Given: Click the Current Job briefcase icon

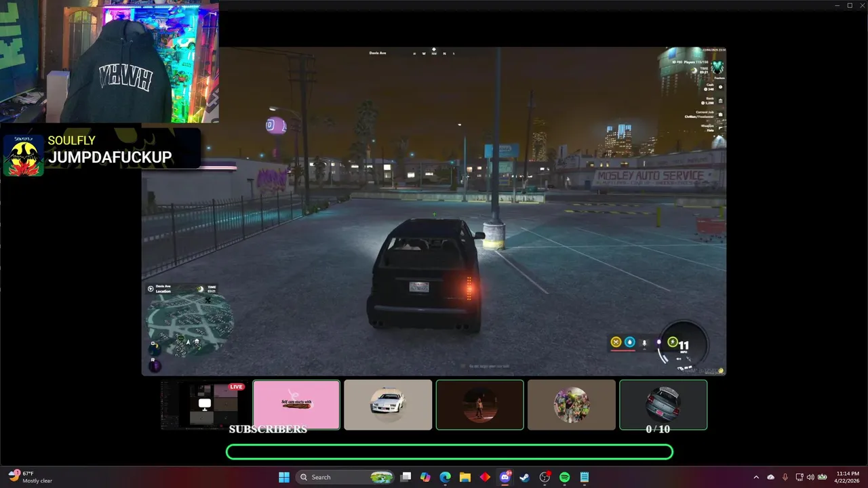Looking at the screenshot, I should 720,115.
